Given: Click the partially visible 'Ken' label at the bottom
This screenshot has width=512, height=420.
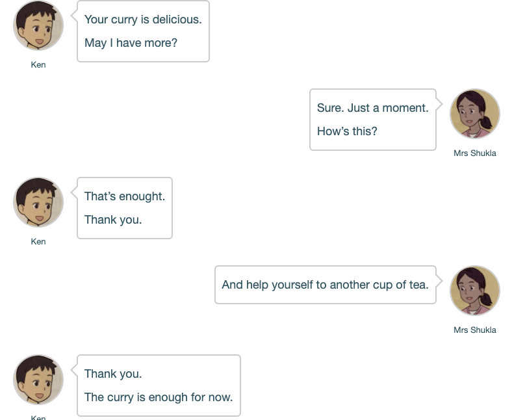Looking at the screenshot, I should coord(38,417).
